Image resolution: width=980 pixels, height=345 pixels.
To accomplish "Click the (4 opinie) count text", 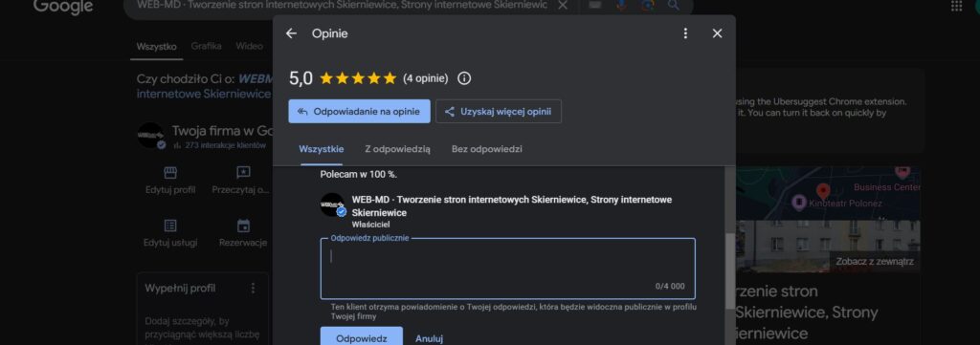I will [425, 78].
